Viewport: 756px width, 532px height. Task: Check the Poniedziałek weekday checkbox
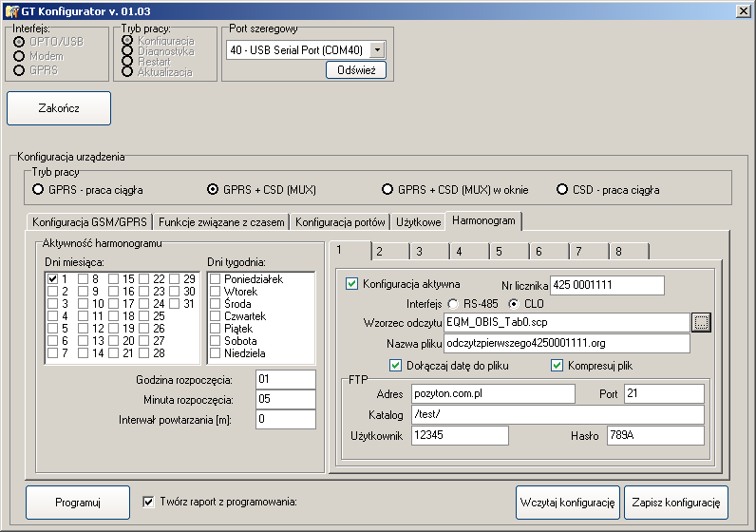[x=215, y=278]
